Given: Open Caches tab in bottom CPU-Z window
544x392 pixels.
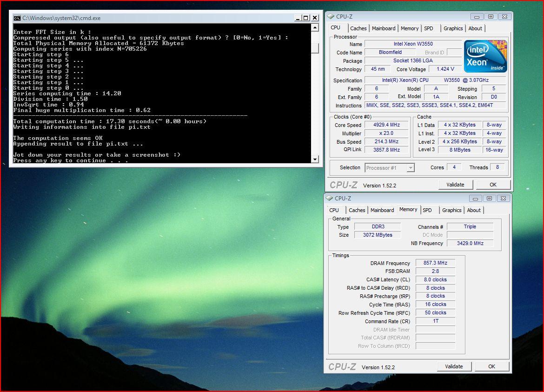Looking at the screenshot, I should (x=357, y=210).
